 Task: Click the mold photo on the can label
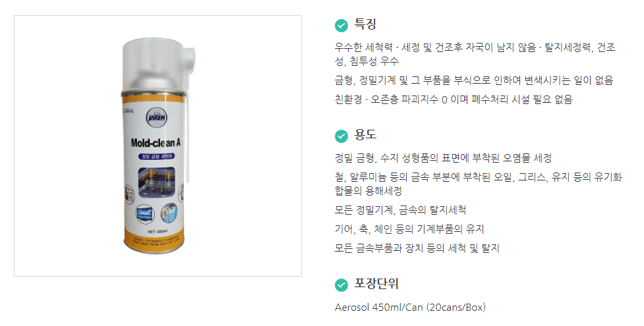click(x=156, y=182)
